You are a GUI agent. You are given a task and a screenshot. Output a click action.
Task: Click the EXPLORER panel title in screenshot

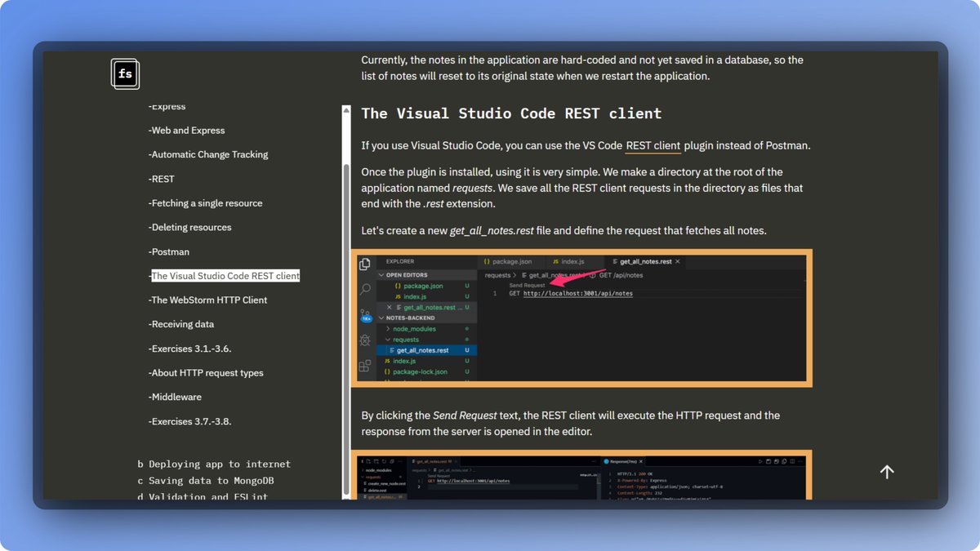400,261
